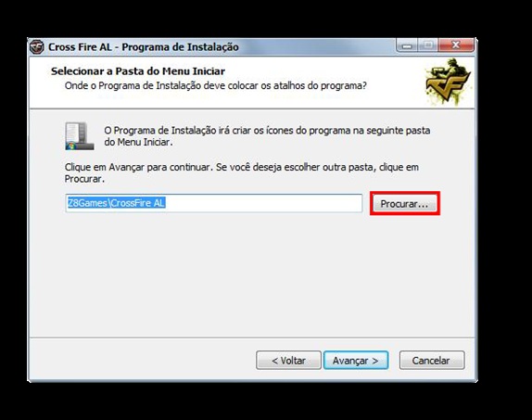Cancel setup using the Cancelar button
Screen dimensions: 532x420
point(432,361)
